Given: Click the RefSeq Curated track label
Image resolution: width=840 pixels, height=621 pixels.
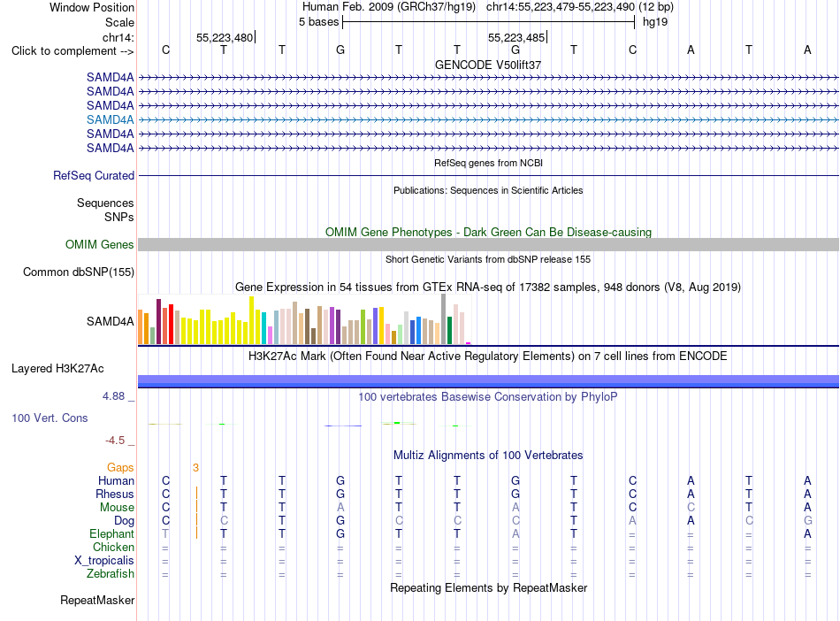Looking at the screenshot, I should click(x=94, y=175).
